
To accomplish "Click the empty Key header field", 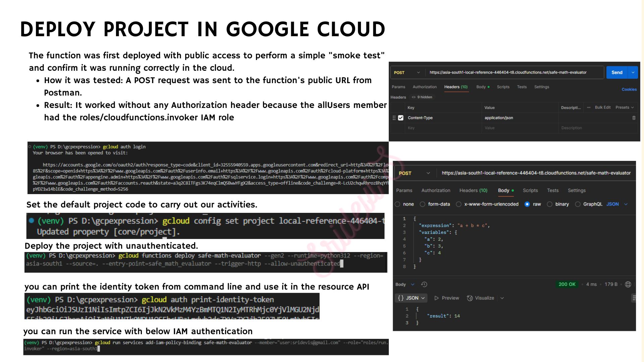I will pos(443,128).
